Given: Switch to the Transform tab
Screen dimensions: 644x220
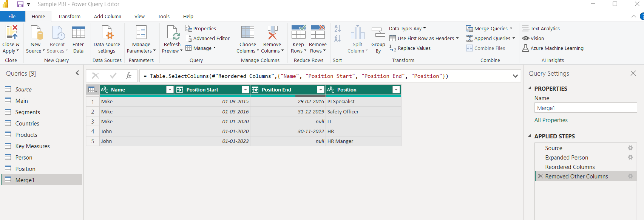Looking at the screenshot, I should coord(69,16).
